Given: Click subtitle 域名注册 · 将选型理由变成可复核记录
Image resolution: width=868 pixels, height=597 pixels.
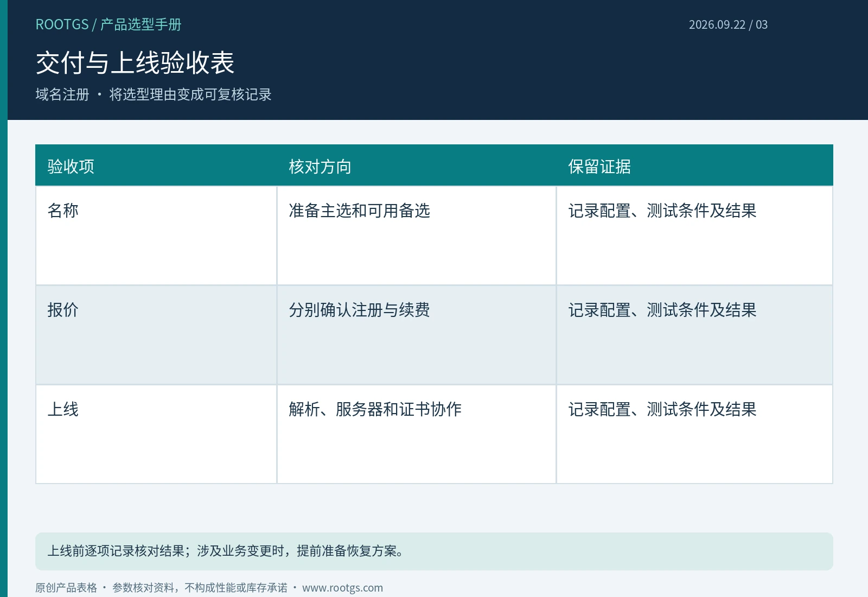Looking at the screenshot, I should [154, 94].
